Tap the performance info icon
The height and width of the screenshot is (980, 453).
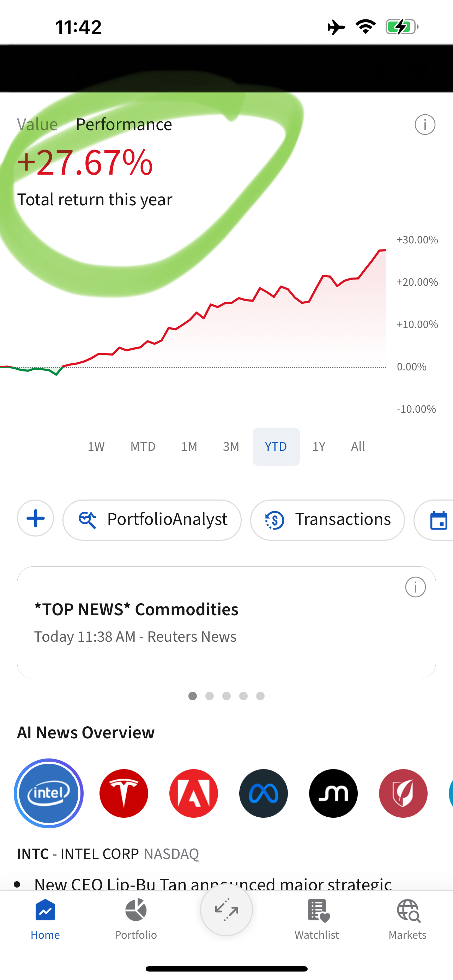point(424,125)
